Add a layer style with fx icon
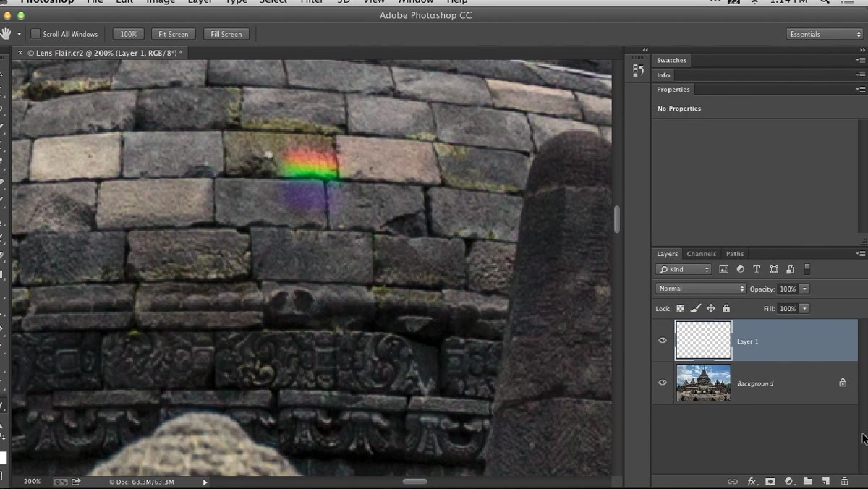 752,482
